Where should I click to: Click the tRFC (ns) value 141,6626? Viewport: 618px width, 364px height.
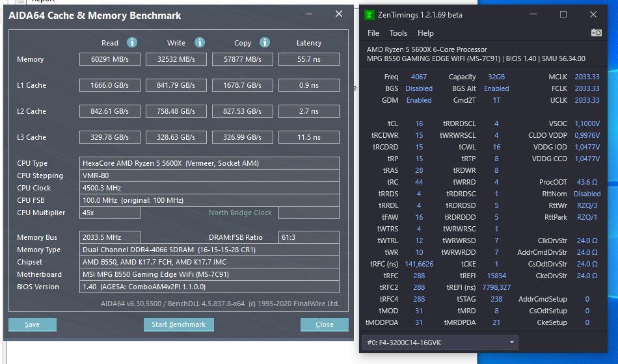click(418, 264)
